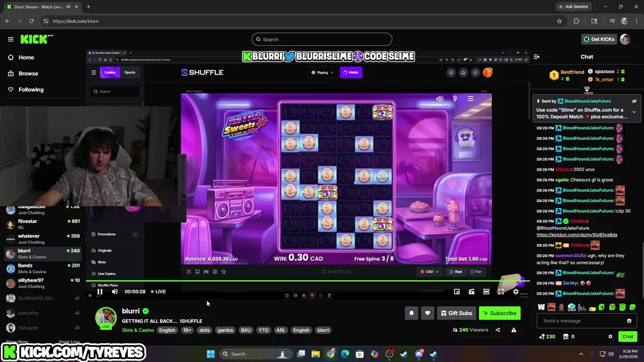Click the Get KICKs button
The image size is (644, 362).
[599, 39]
